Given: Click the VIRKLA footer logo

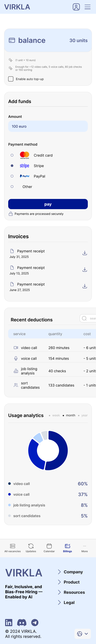Looking at the screenshot, I should point(24,573).
